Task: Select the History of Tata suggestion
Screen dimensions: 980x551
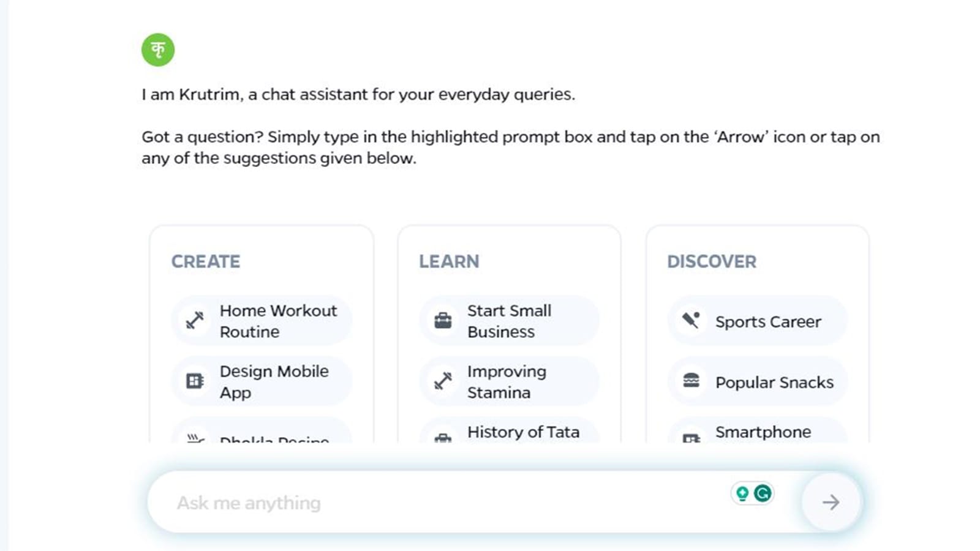Action: click(x=522, y=432)
